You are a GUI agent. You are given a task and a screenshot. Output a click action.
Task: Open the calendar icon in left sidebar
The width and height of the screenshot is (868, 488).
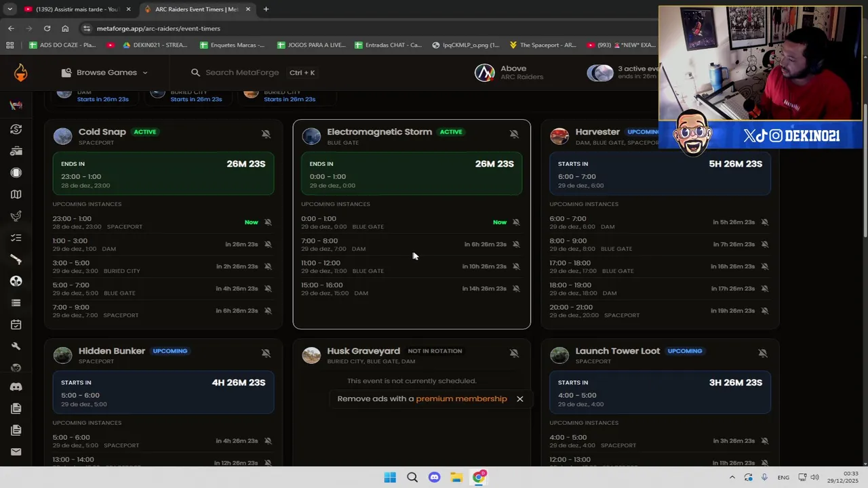16,325
